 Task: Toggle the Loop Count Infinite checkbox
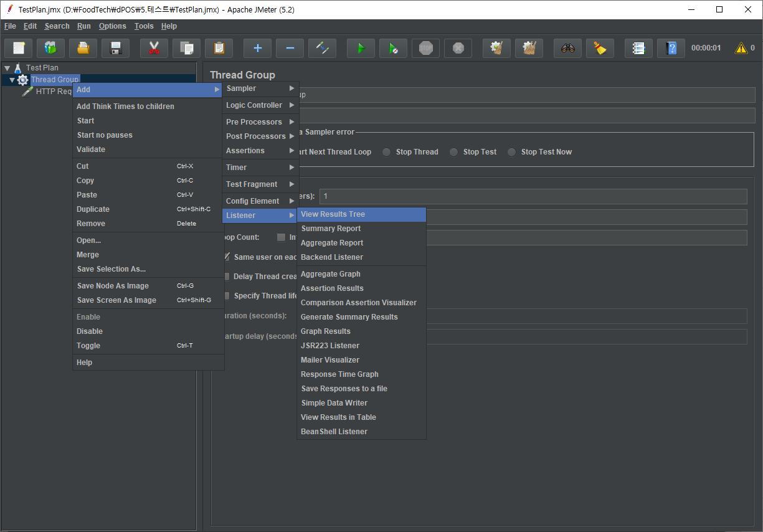pos(281,237)
